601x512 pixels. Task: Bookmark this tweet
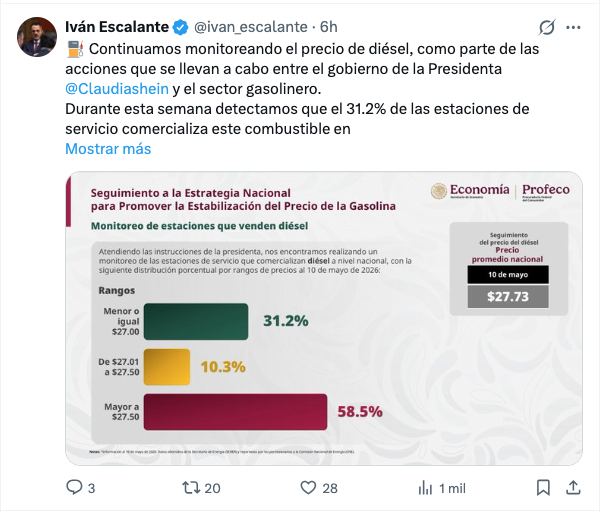pyautogui.click(x=543, y=488)
